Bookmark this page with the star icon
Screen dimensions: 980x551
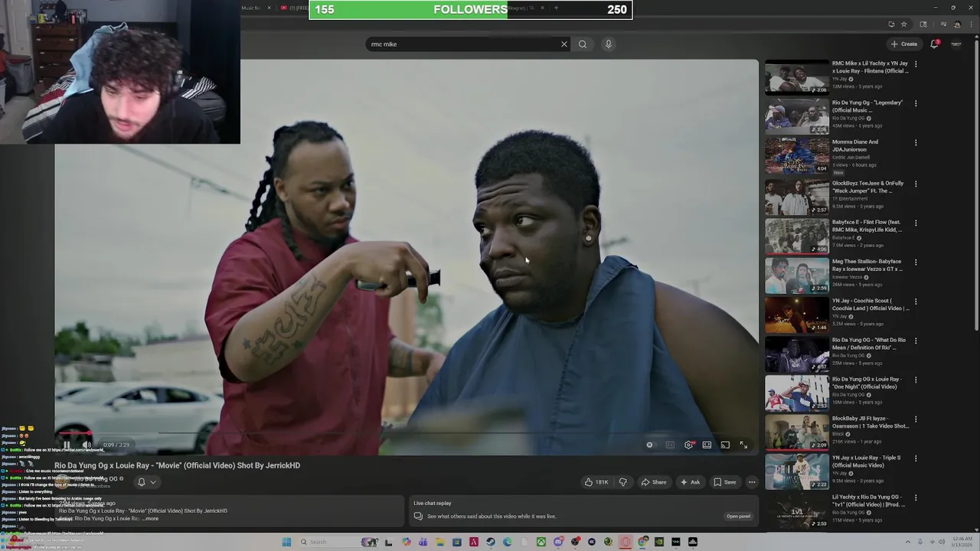coord(904,24)
